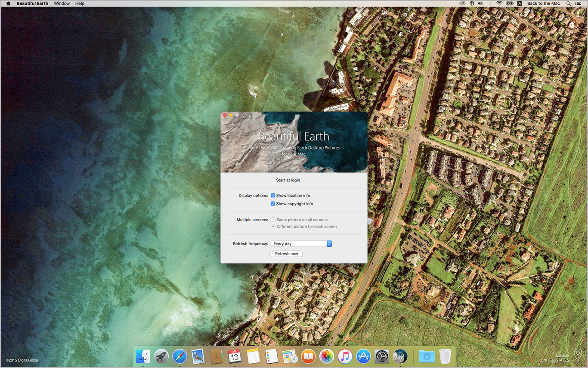Image resolution: width=588 pixels, height=368 pixels.
Task: Open the Beautiful Earth app menu
Action: 32,3
